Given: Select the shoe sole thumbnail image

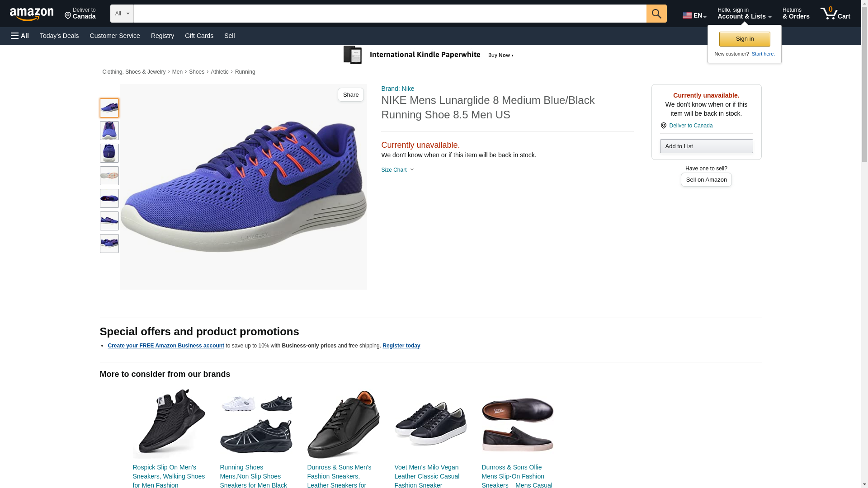Looking at the screenshot, I should pyautogui.click(x=109, y=176).
